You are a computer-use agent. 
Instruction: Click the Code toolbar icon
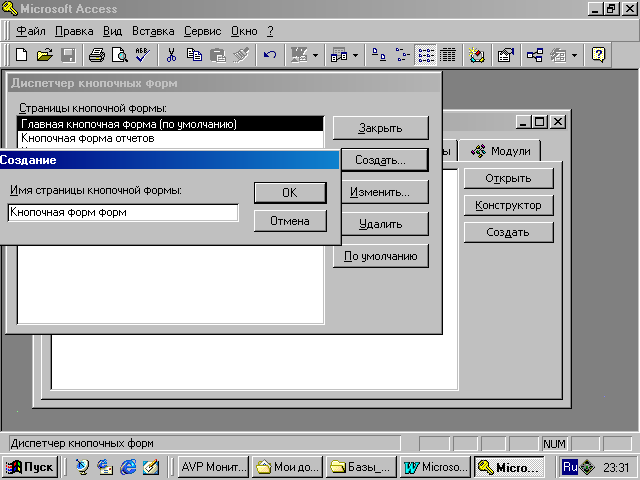pos(476,54)
